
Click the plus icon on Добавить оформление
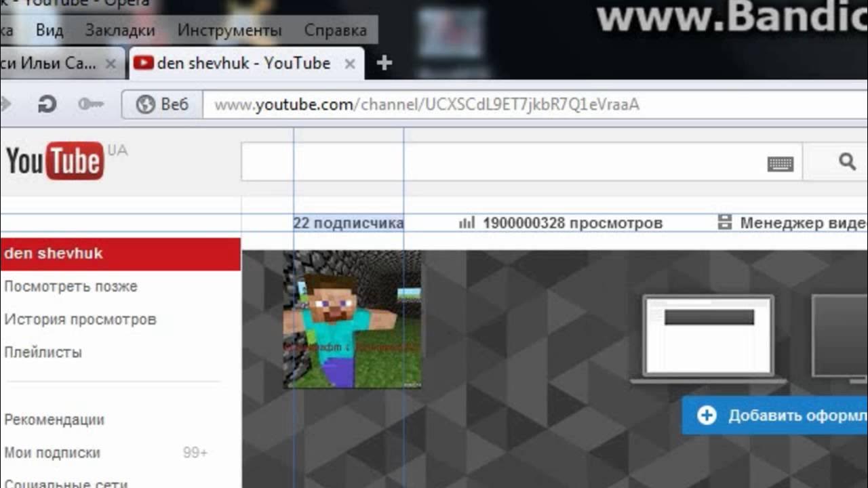pos(707,415)
